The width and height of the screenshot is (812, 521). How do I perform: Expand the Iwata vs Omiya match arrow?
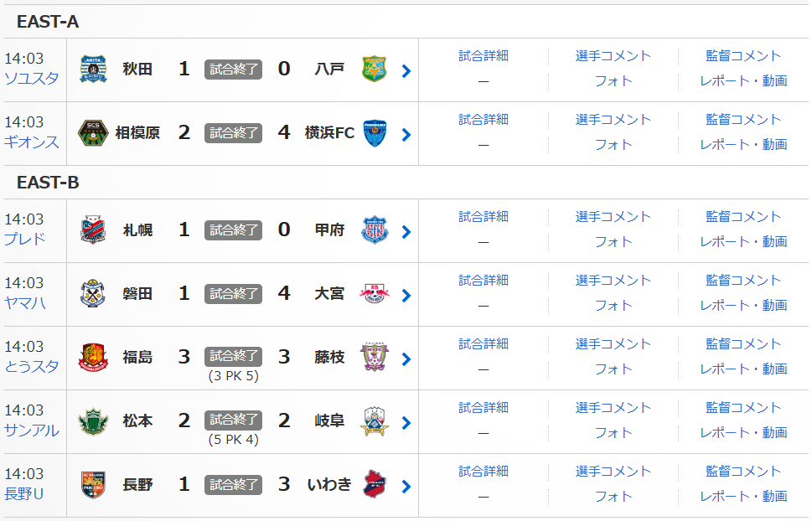tap(406, 296)
